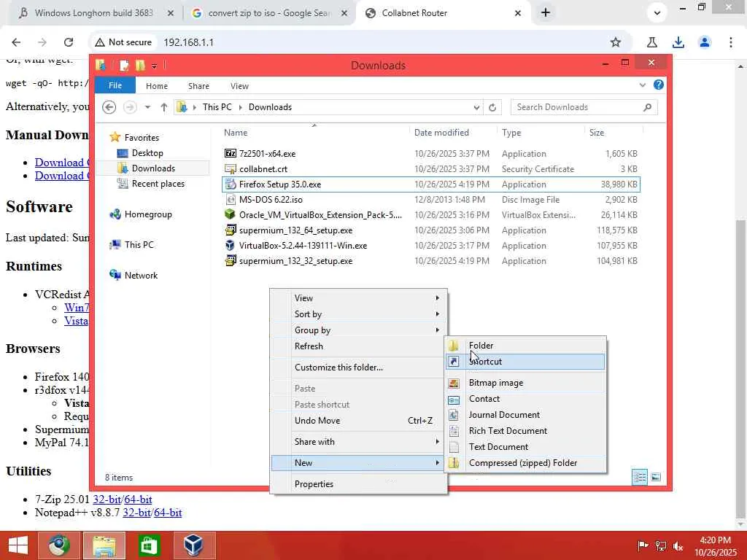The height and width of the screenshot is (560, 747).
Task: Create a new Bitmap image
Action: 525,383
